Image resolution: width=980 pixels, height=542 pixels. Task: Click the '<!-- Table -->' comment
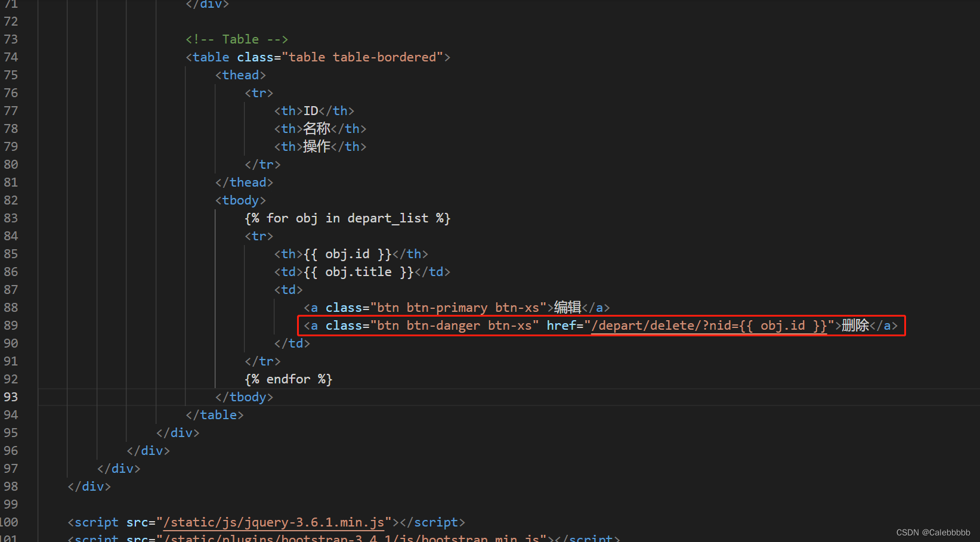click(237, 39)
